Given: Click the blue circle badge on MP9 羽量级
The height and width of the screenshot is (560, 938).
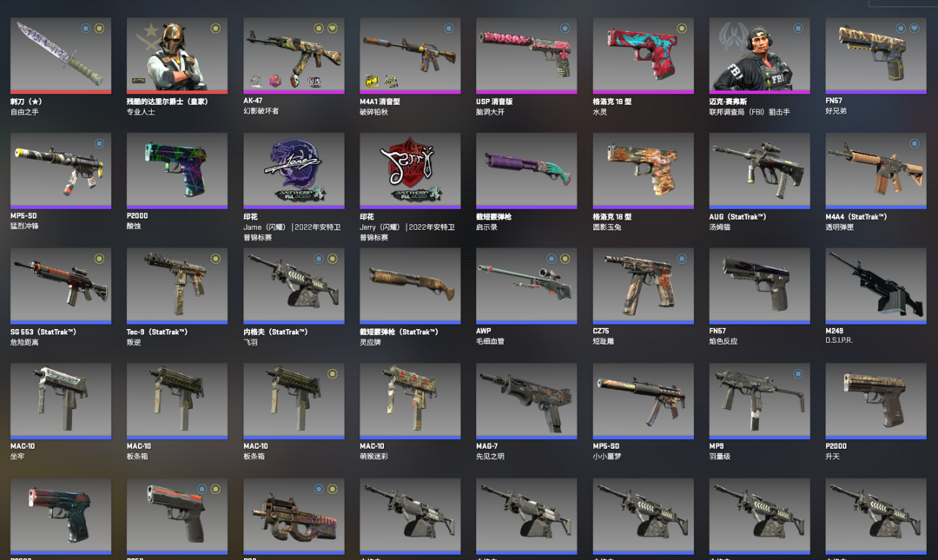Looking at the screenshot, I should [798, 374].
